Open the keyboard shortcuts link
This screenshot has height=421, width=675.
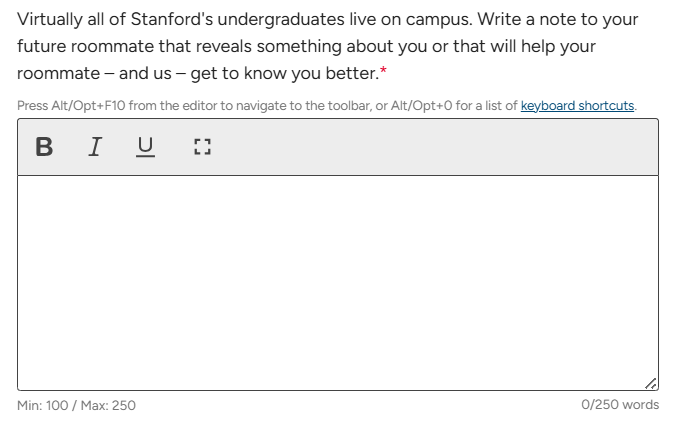(577, 106)
